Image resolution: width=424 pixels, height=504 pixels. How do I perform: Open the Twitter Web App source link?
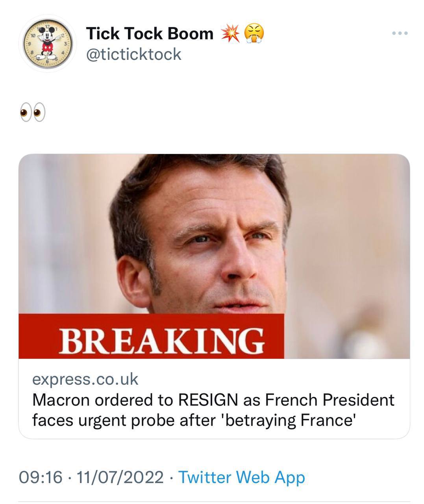[242, 477]
